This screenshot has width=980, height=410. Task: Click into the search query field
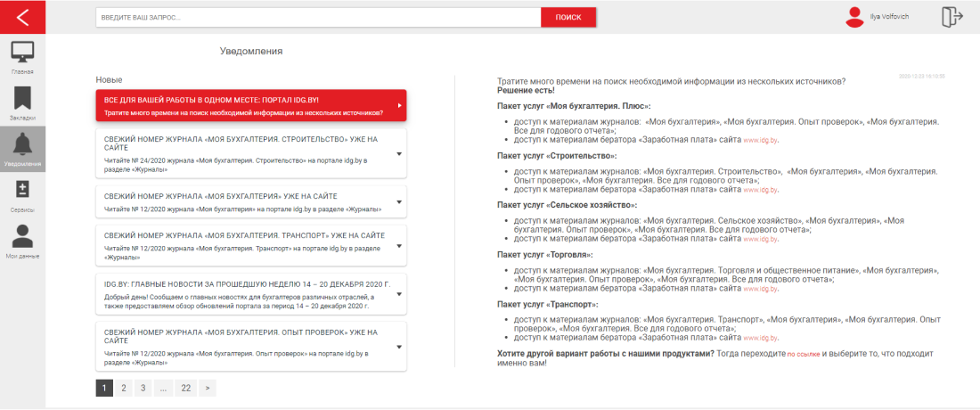pos(317,17)
